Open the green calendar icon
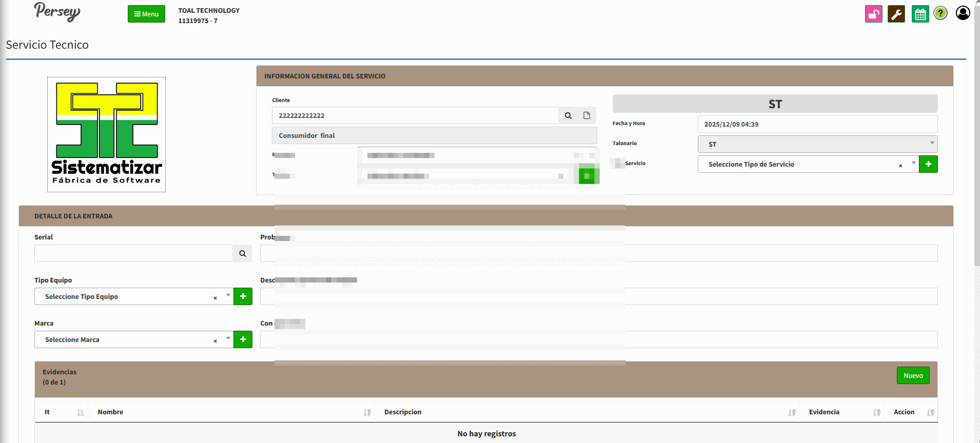Viewport: 980px width, 443px height. click(x=920, y=14)
